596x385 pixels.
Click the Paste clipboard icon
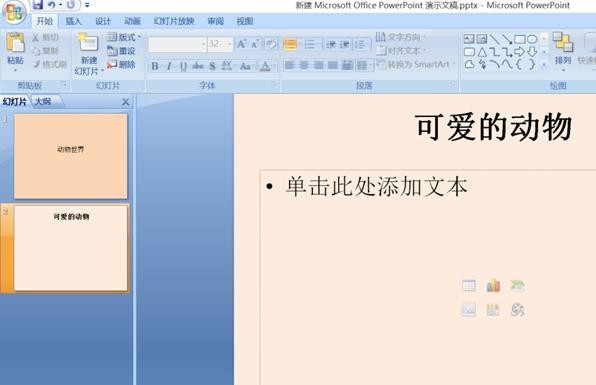pos(15,43)
